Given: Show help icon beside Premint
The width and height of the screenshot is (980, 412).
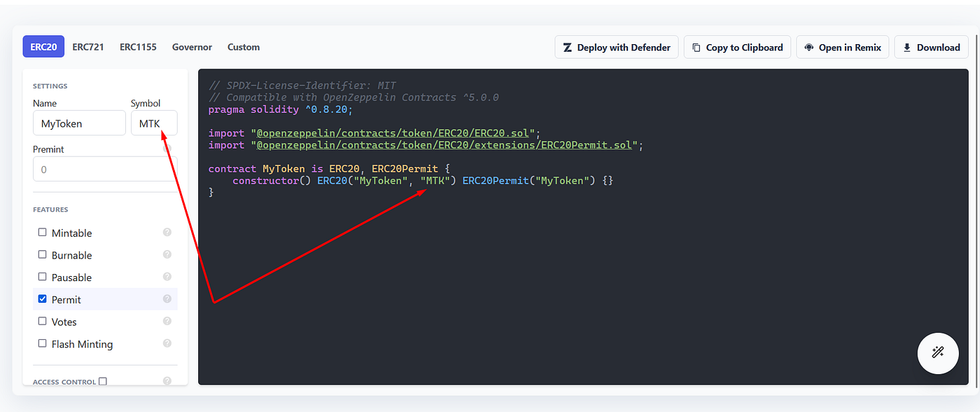Looking at the screenshot, I should [x=167, y=149].
